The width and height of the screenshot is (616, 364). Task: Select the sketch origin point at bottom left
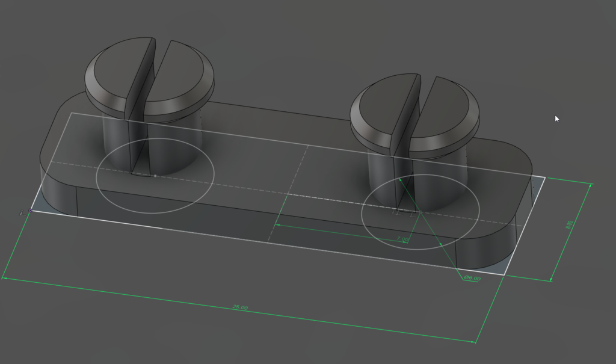[x=30, y=212]
